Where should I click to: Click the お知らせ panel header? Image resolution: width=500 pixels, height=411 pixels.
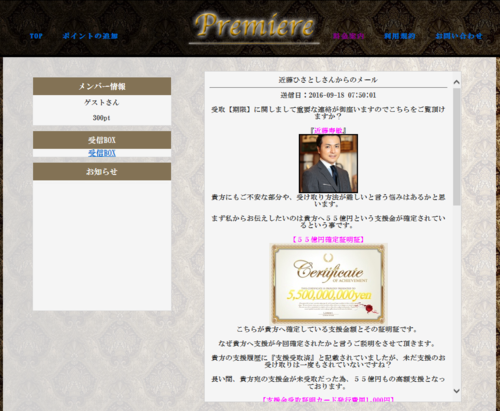[x=102, y=172]
